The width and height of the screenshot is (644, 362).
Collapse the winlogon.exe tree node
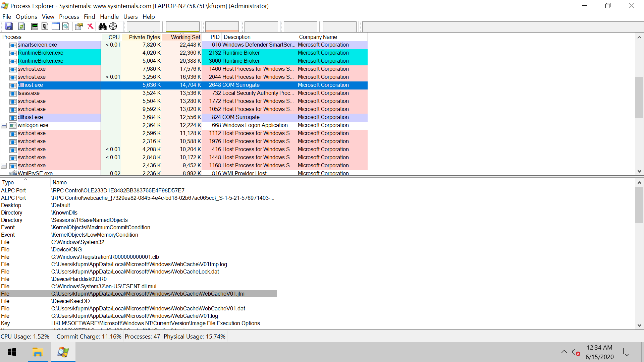tap(4, 125)
